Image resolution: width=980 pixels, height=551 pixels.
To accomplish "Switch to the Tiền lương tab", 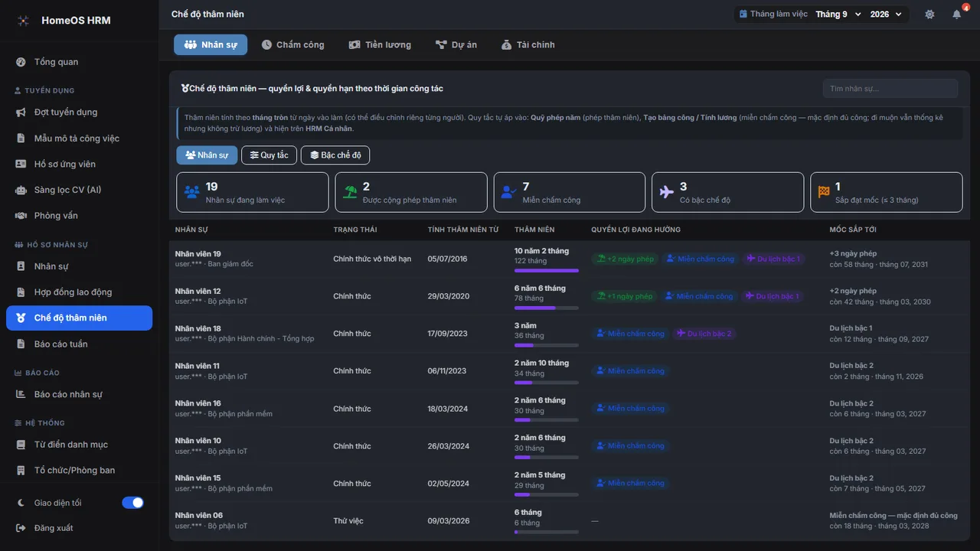I will click(380, 45).
